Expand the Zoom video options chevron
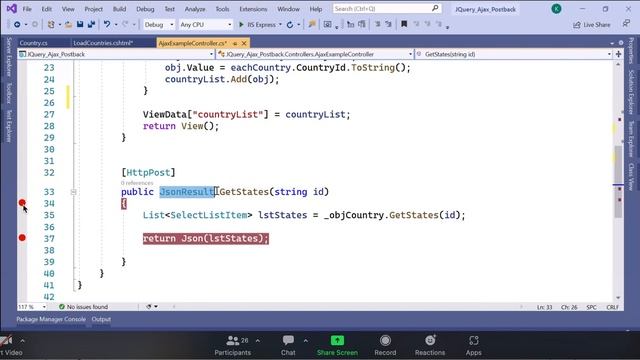Image resolution: width=640 pixels, height=360 pixels. [22, 340]
